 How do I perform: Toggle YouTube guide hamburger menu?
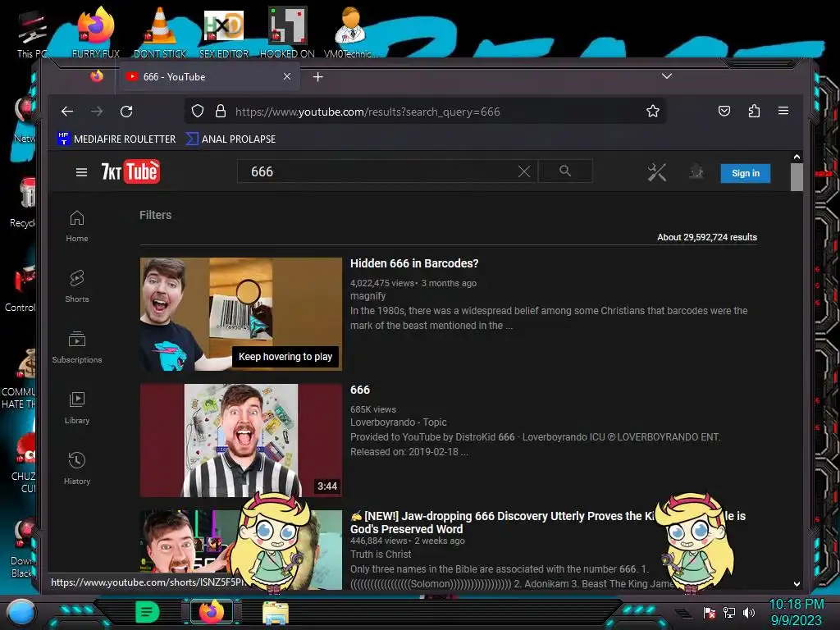81,172
